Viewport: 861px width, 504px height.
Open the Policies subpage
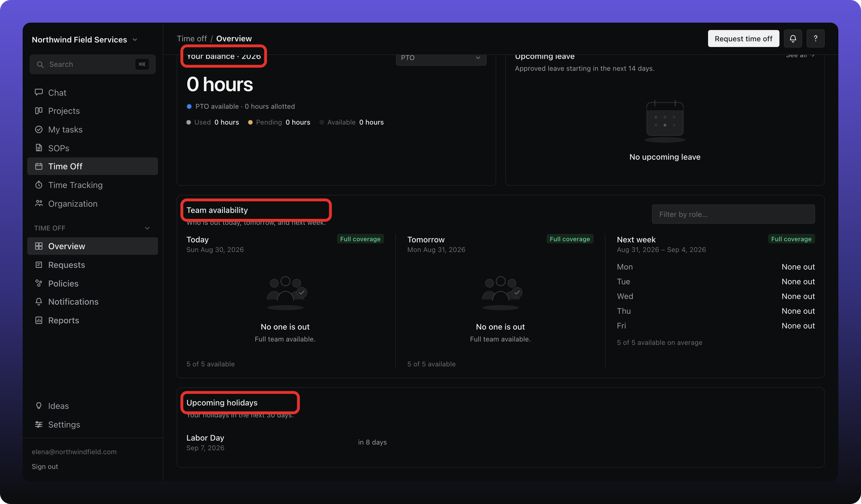pyautogui.click(x=93, y=283)
